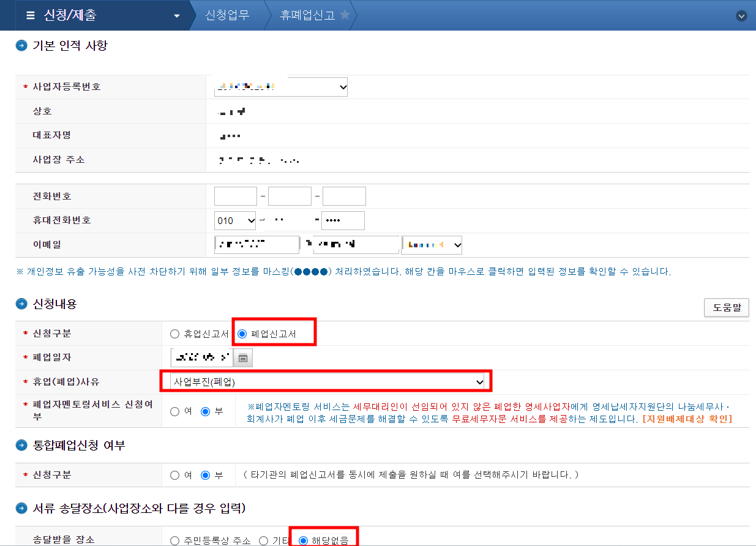
Task: Open the 신청/제출 menu
Action: point(80,16)
